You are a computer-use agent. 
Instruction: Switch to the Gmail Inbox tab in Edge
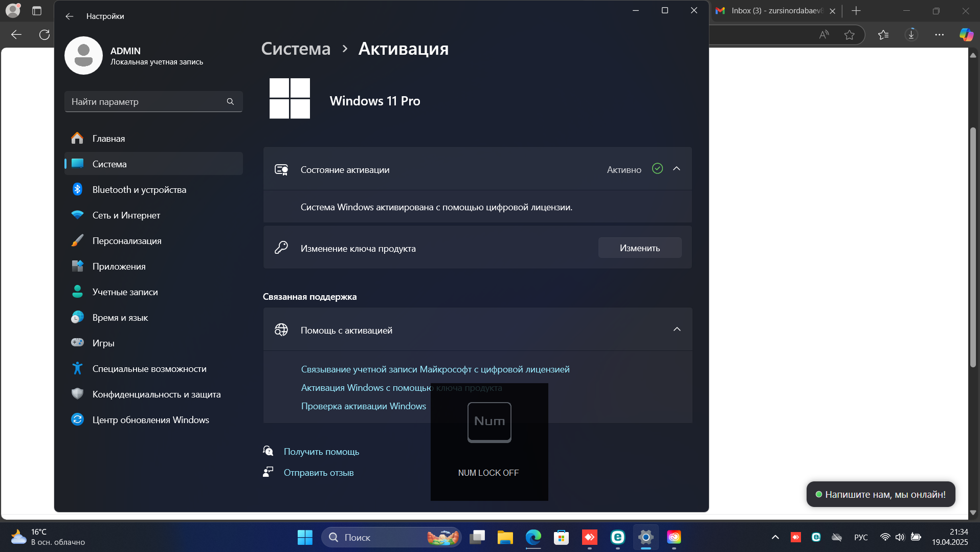[770, 11]
